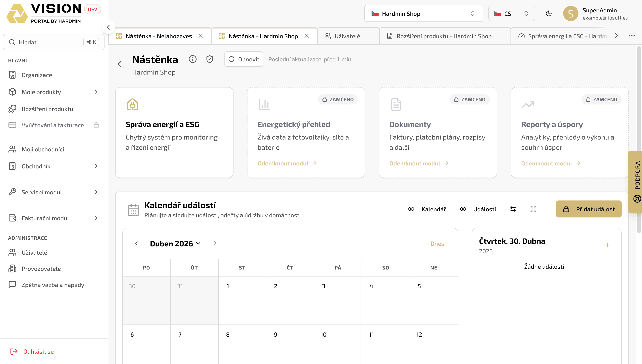642x364 pixels.
Task: Open Uživatelé in the Administrace section
Action: pyautogui.click(x=54, y=253)
